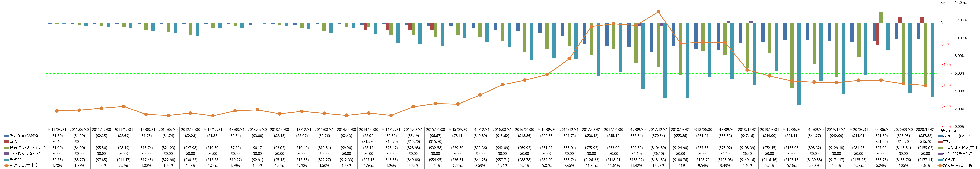The width and height of the screenshot is (980, 169).
Task: Click the ($197.16) investing CF cell
Action: pyautogui.click(x=792, y=160)
